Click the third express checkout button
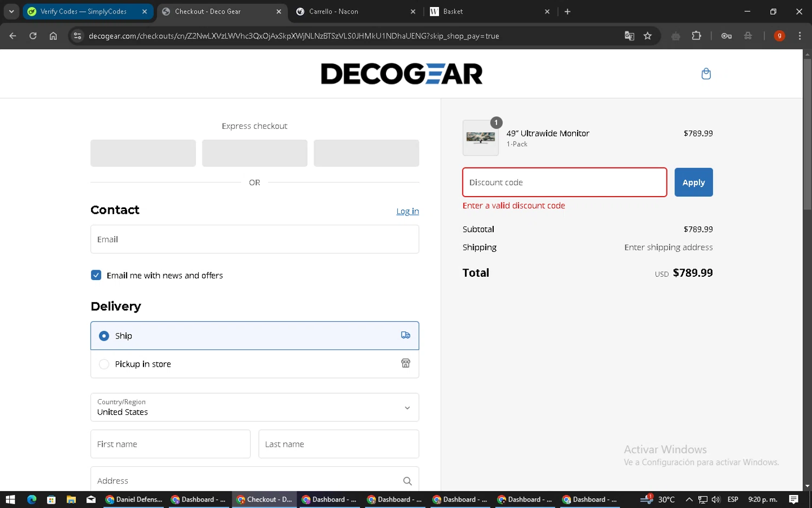 click(x=366, y=153)
